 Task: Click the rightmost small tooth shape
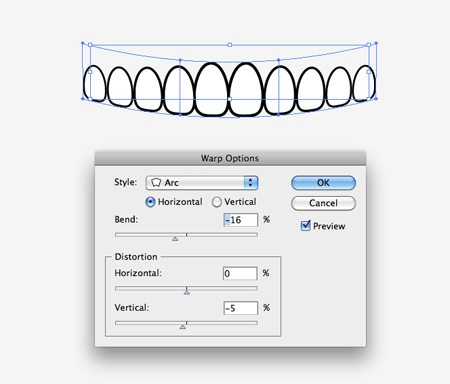point(364,83)
